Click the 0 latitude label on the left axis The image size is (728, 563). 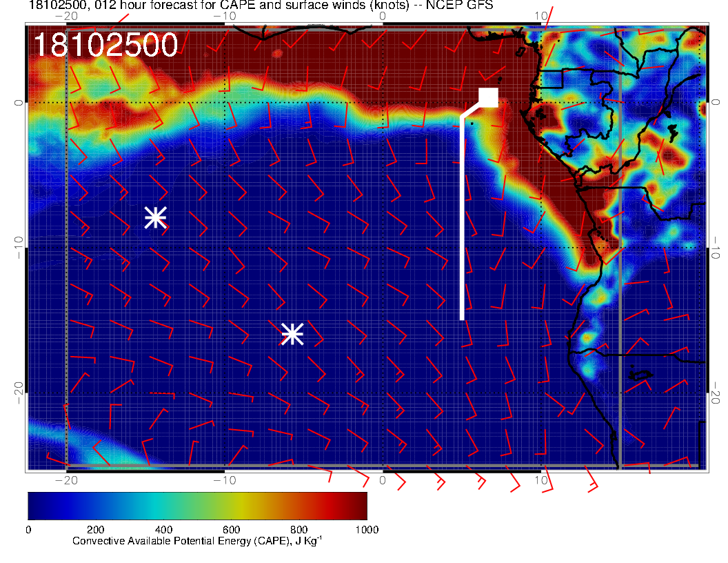click(x=18, y=102)
